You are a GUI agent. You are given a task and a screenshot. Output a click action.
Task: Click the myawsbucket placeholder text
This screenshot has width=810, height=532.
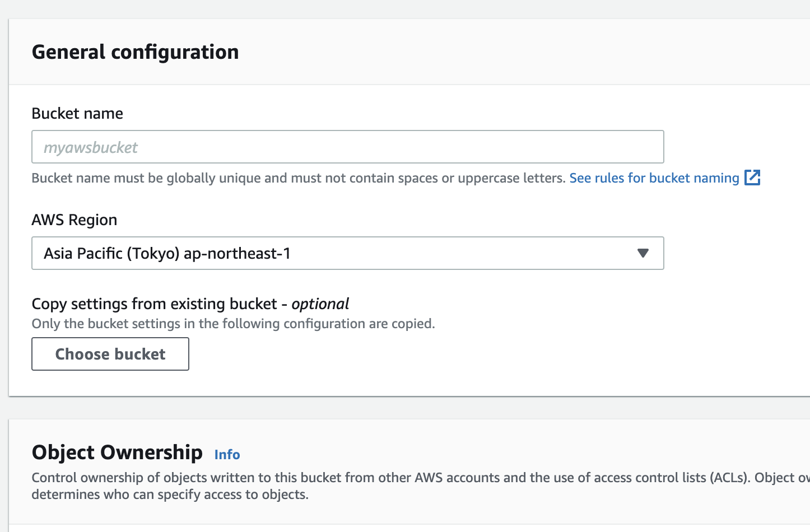[91, 148]
